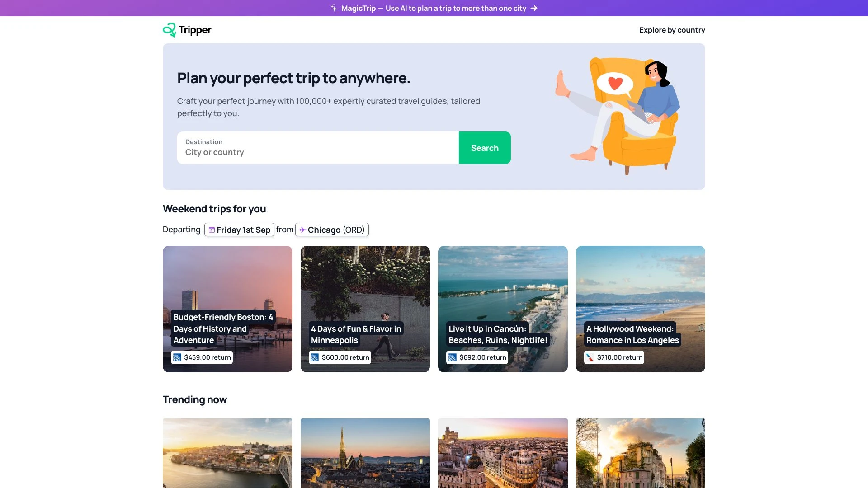Click the MagicTrip banner link

434,8
